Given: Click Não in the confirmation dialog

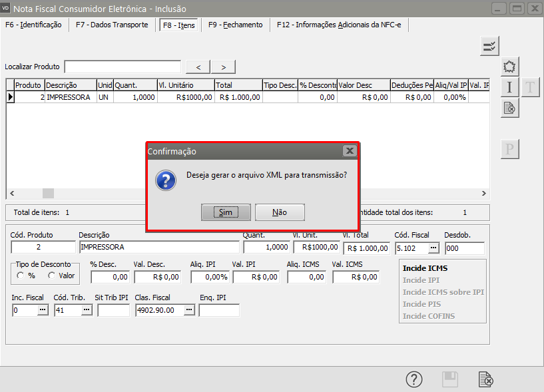Looking at the screenshot, I should pyautogui.click(x=280, y=212).
